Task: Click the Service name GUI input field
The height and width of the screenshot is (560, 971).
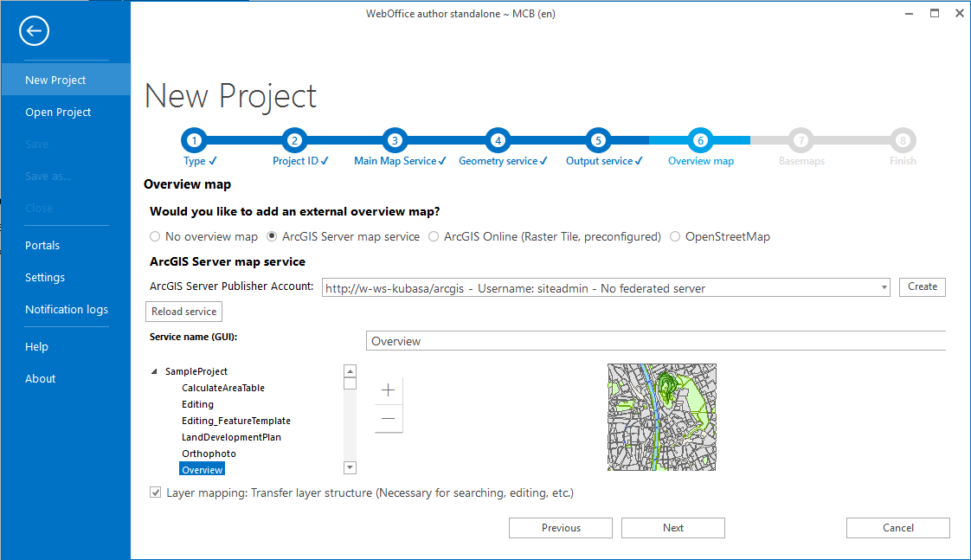Action: pos(606,340)
